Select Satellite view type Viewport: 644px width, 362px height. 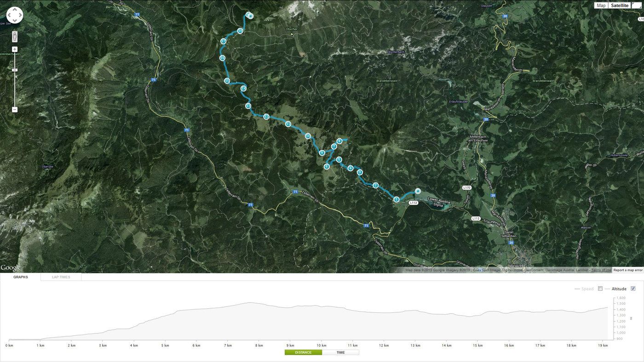tap(620, 6)
